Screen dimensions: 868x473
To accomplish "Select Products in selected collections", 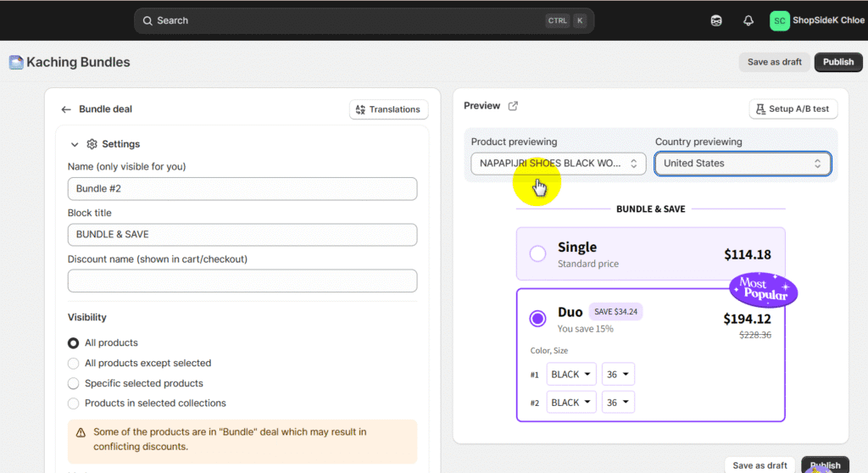I will pyautogui.click(x=73, y=403).
